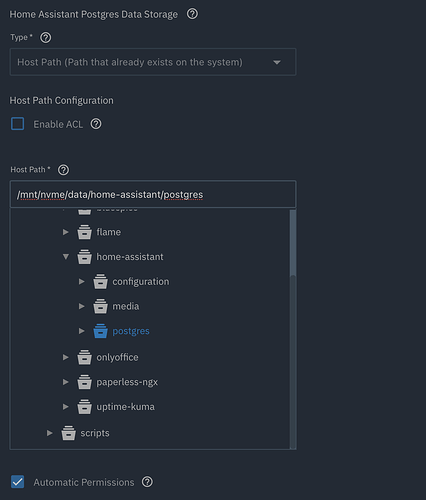Image resolution: width=426 pixels, height=500 pixels.
Task: Click the flame dataset icon
Action: pos(84,232)
